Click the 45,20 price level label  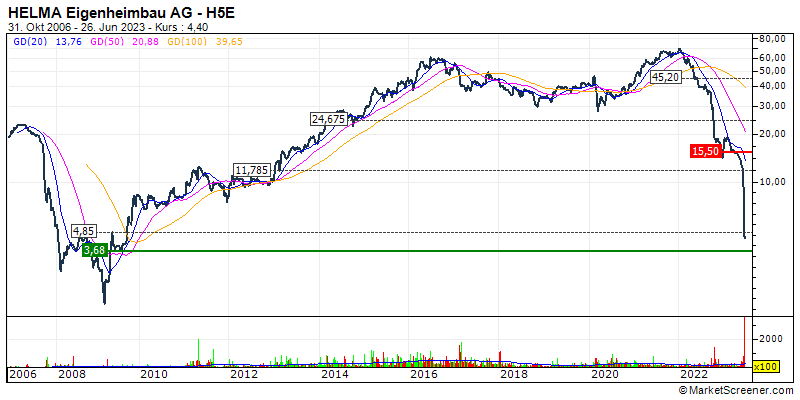pyautogui.click(x=668, y=77)
